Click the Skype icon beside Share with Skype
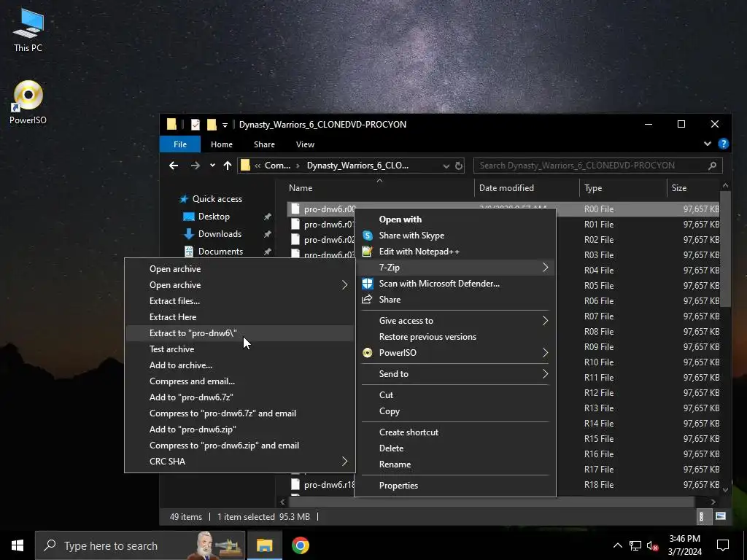This screenshot has width=747, height=560. coord(368,236)
